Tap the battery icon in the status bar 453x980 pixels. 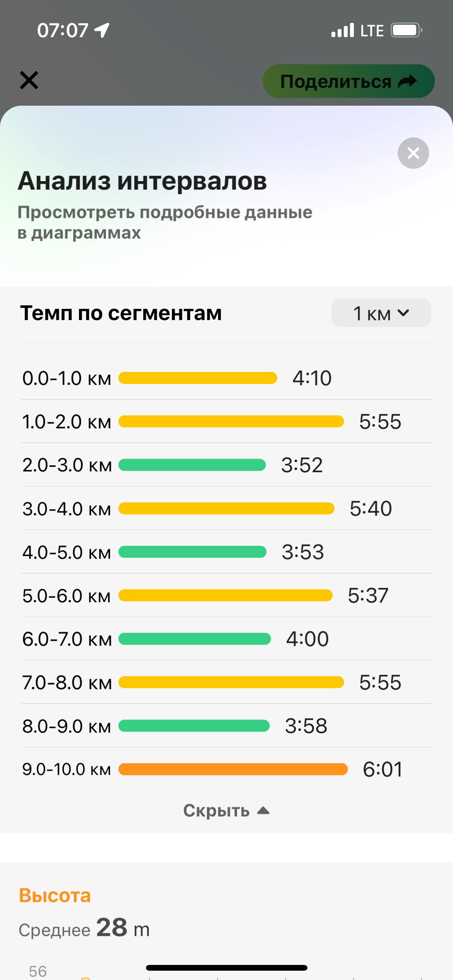pos(406,30)
